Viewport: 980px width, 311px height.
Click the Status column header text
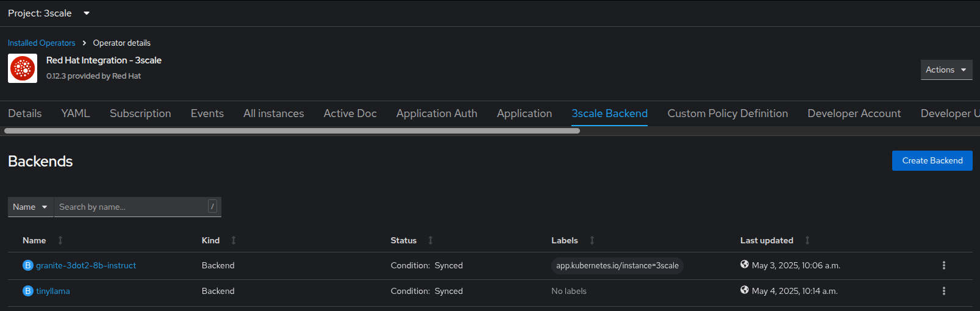404,240
